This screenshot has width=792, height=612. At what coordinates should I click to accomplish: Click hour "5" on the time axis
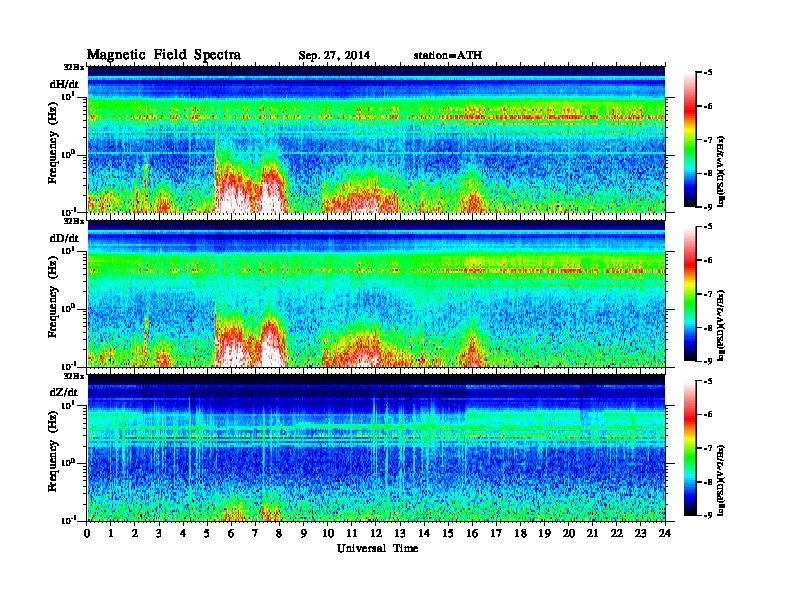click(x=207, y=534)
